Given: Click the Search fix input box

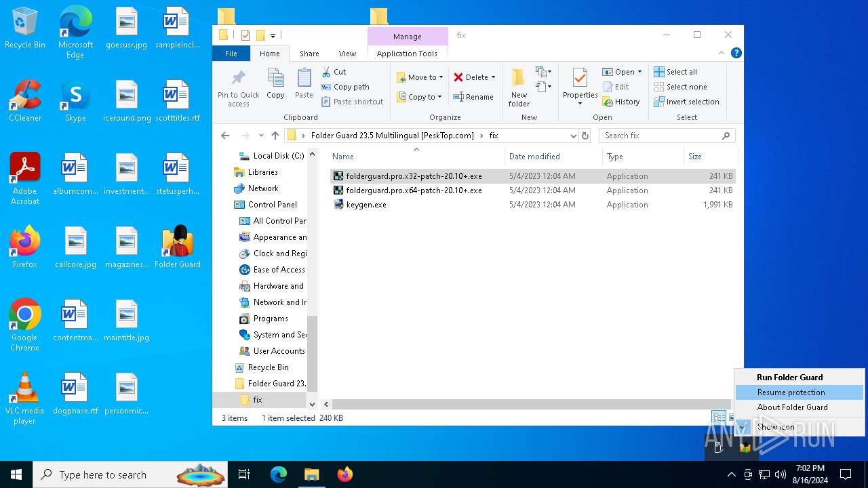Looking at the screenshot, I should (x=667, y=136).
